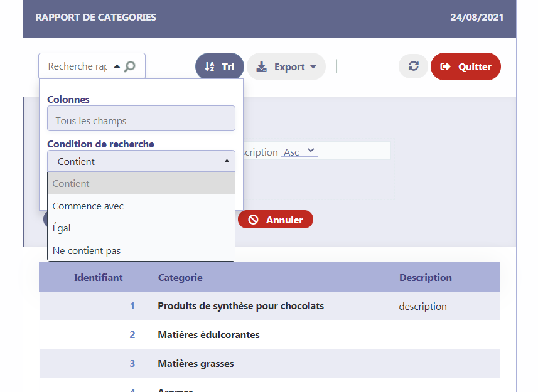
Task: Open the Tous les champs column selector
Action: tap(141, 119)
